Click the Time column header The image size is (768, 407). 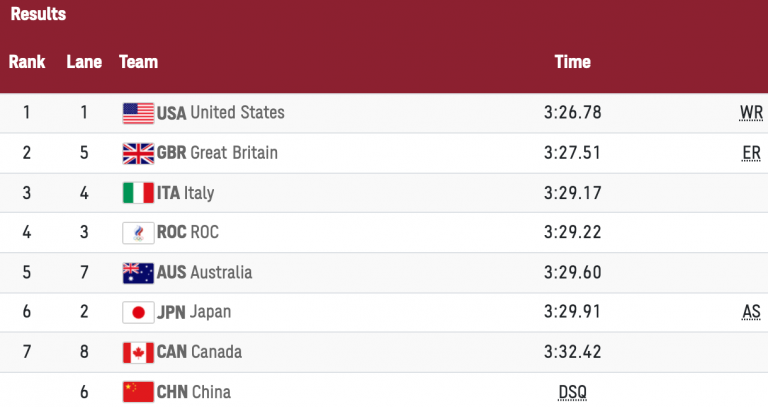pos(572,62)
